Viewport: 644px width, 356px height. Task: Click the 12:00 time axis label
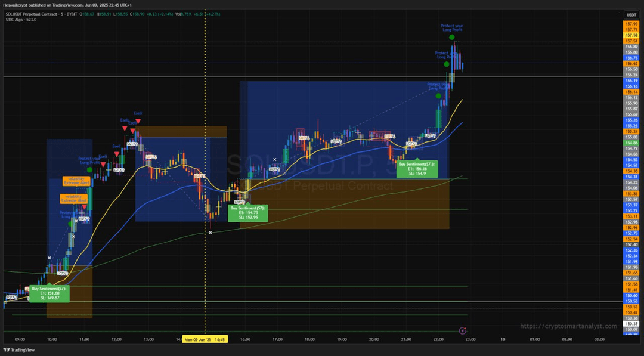point(117,339)
